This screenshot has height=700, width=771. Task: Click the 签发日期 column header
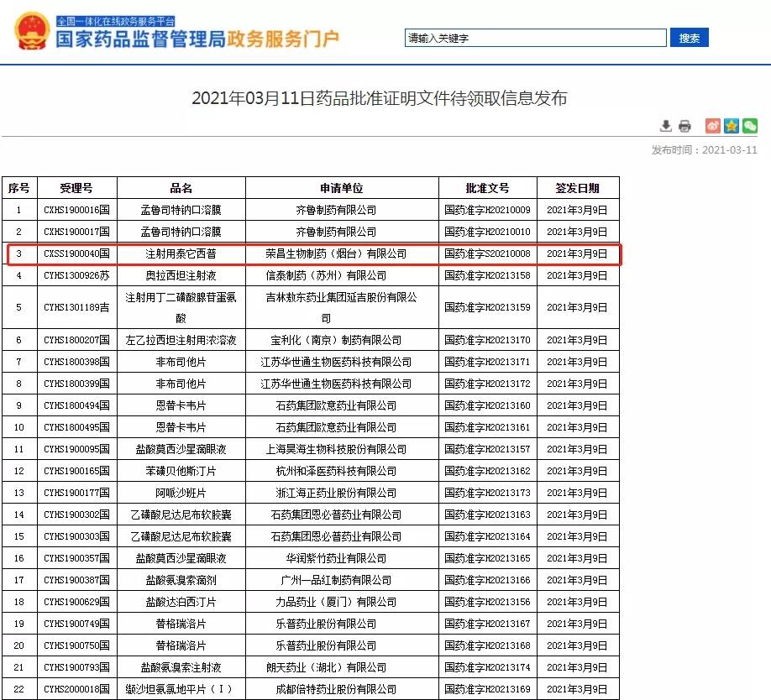coord(578,188)
